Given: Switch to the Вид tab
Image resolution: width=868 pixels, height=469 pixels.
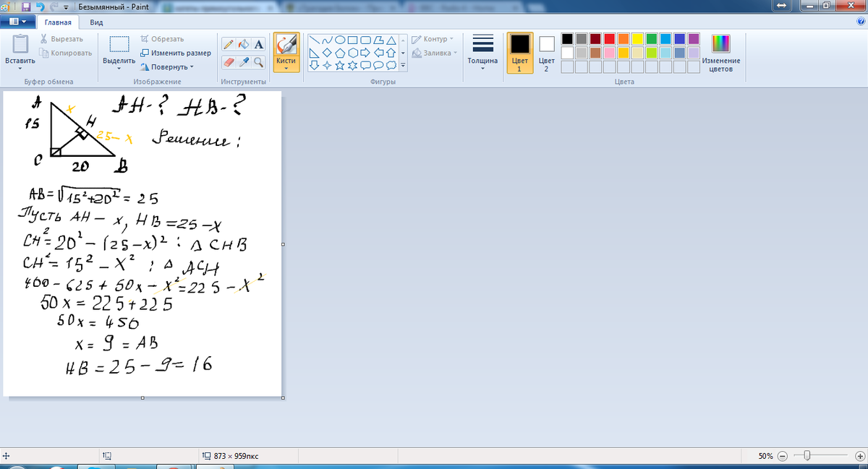Looking at the screenshot, I should point(96,22).
